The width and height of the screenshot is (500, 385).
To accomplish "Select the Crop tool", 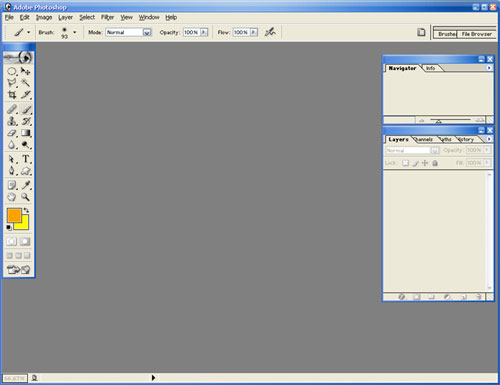I will (12, 95).
